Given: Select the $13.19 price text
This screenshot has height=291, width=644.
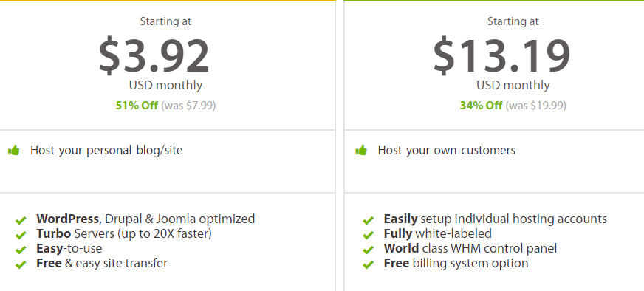Looking at the screenshot, I should 501,56.
